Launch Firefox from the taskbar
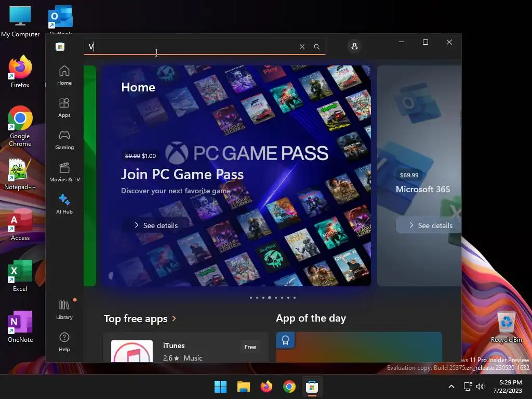 tap(267, 387)
